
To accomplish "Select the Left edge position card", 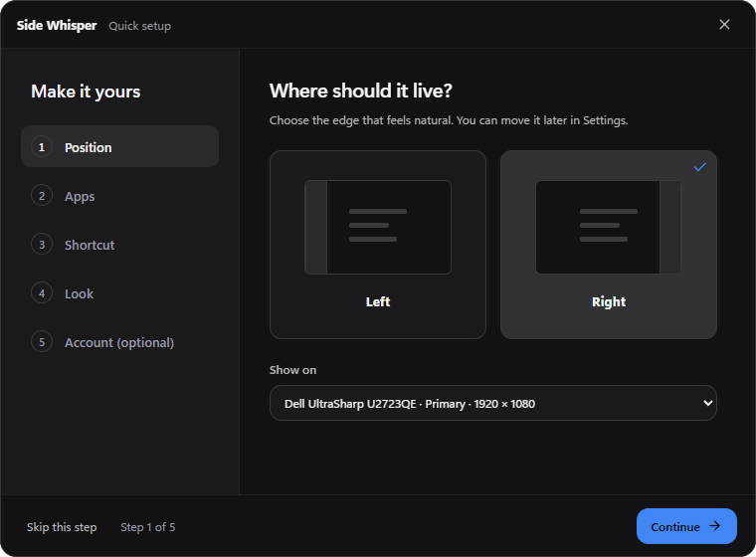I will pyautogui.click(x=378, y=245).
